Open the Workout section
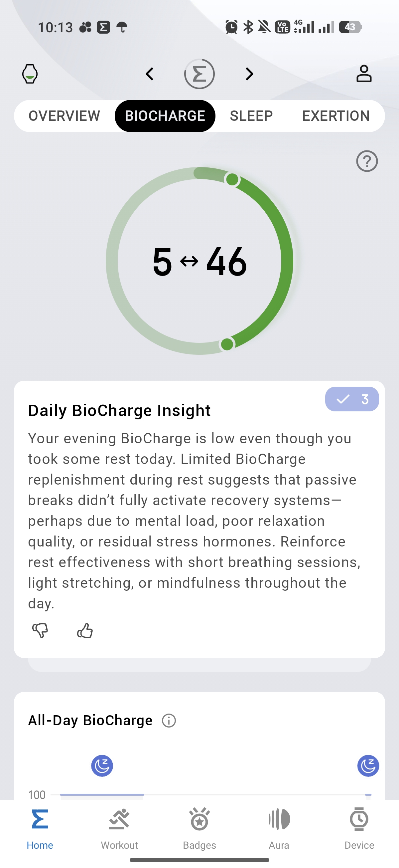 click(x=119, y=829)
